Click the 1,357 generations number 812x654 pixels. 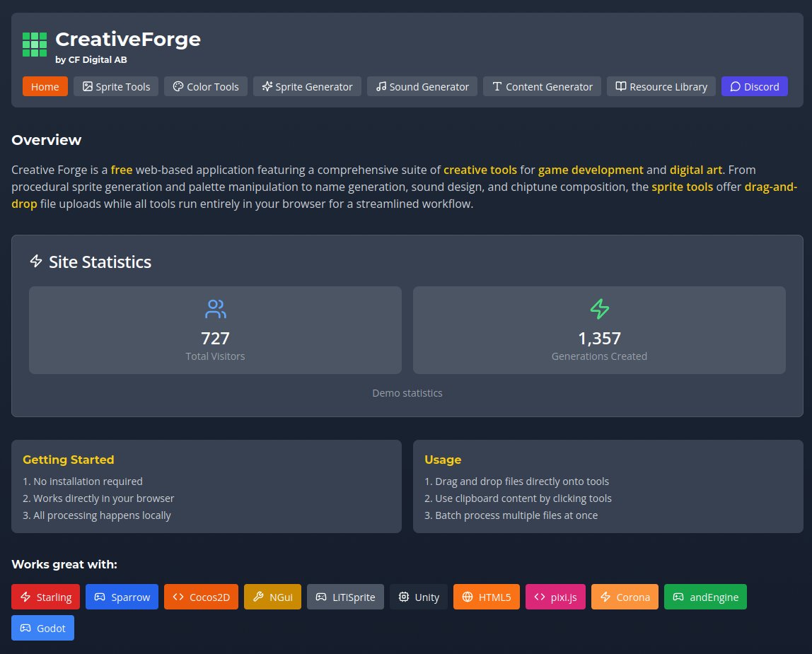coord(599,338)
